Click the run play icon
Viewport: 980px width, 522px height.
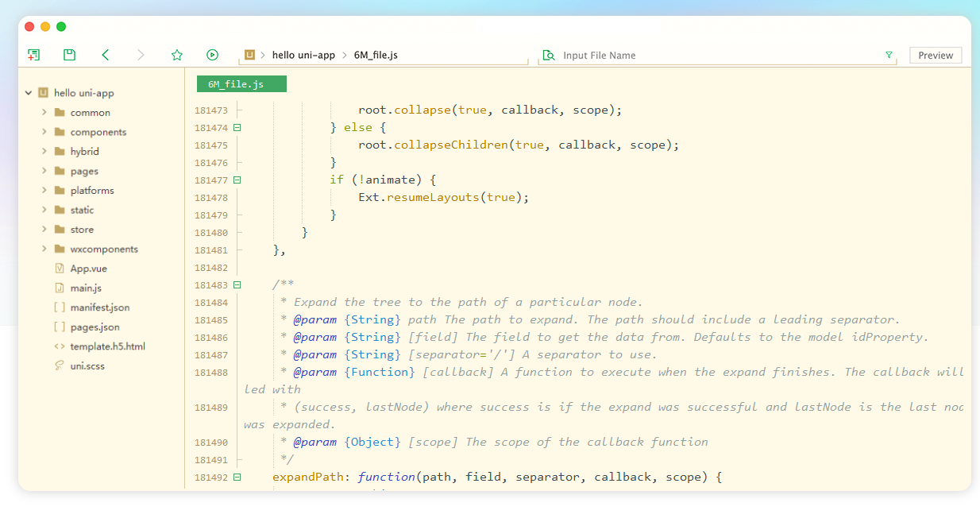click(212, 55)
